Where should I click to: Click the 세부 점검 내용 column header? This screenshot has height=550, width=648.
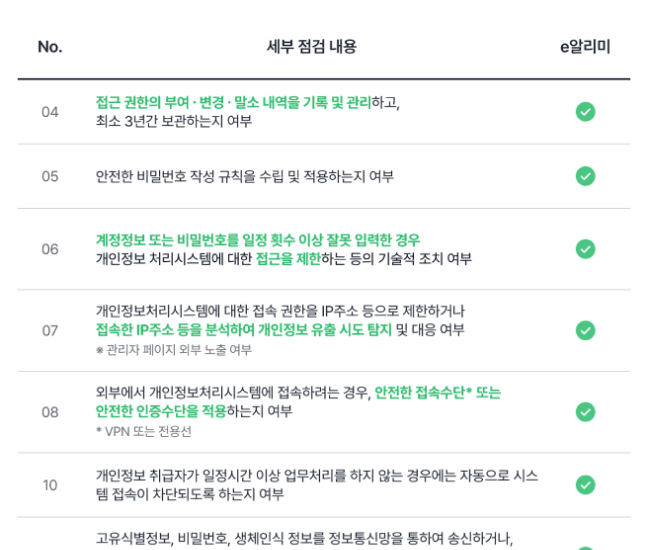point(312,46)
